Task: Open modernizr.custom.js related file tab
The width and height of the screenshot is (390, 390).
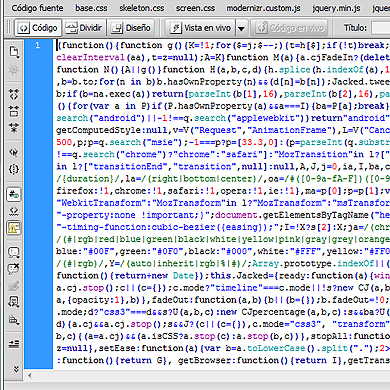Action: click(263, 8)
